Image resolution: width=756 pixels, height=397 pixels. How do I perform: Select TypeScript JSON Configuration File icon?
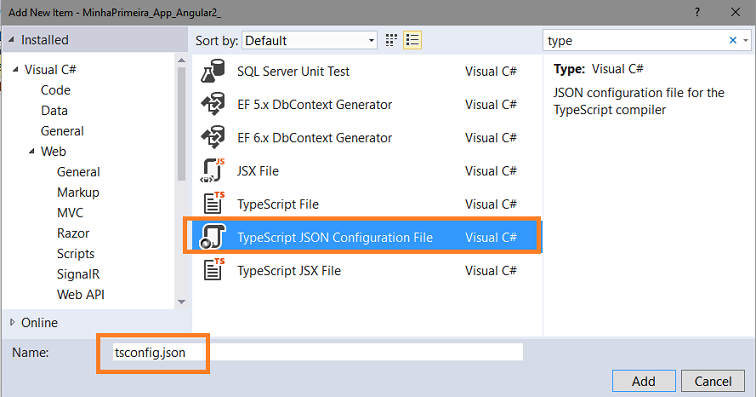point(213,236)
